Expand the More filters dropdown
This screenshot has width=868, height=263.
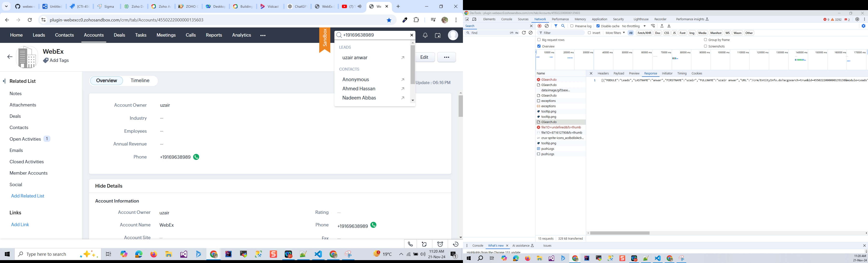615,33
